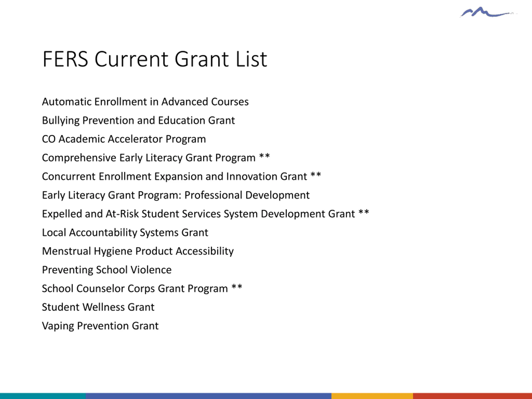Click "School Counselor Corps Grant Program **"
The height and width of the screenshot is (399, 532).
click(x=142, y=289)
